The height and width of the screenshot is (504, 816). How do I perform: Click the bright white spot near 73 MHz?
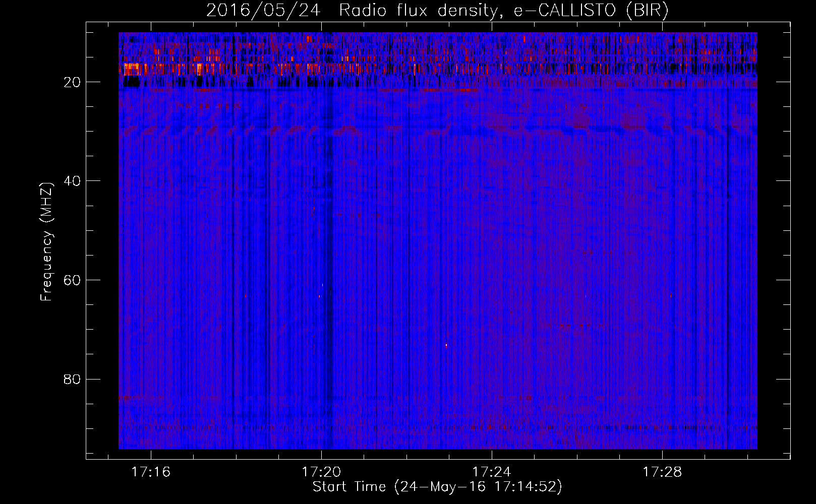[x=446, y=345]
